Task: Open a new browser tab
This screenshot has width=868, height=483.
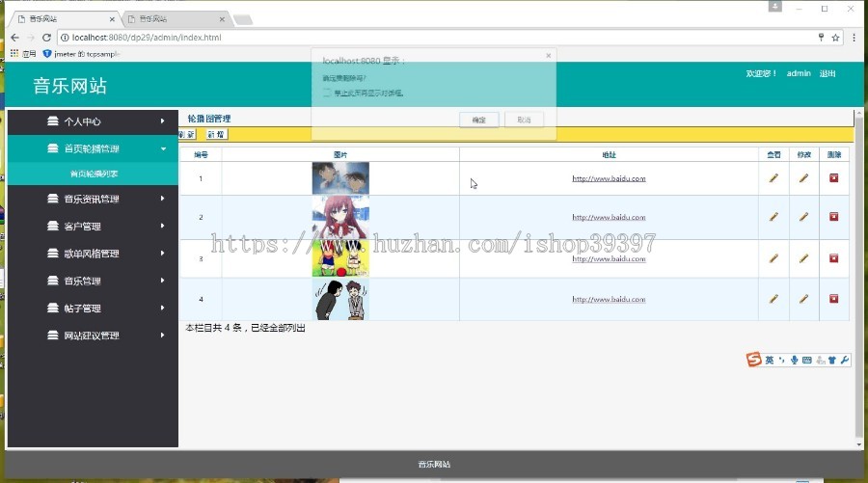Action: [242, 20]
